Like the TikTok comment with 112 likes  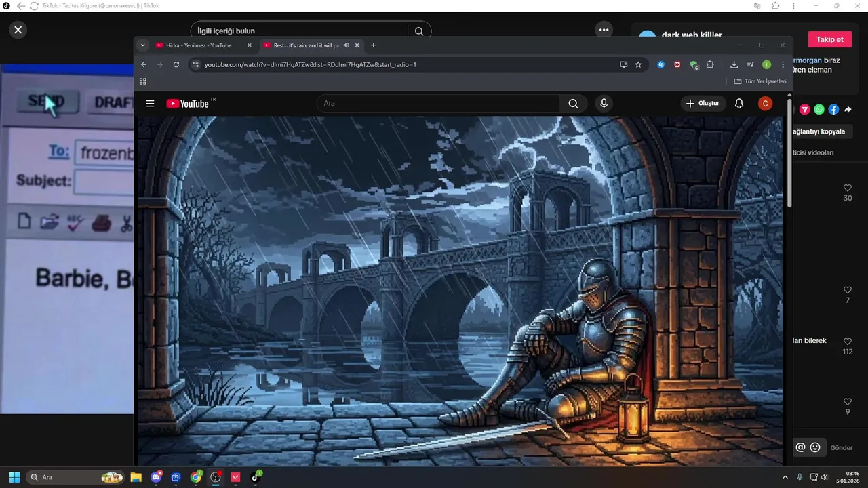click(x=848, y=342)
